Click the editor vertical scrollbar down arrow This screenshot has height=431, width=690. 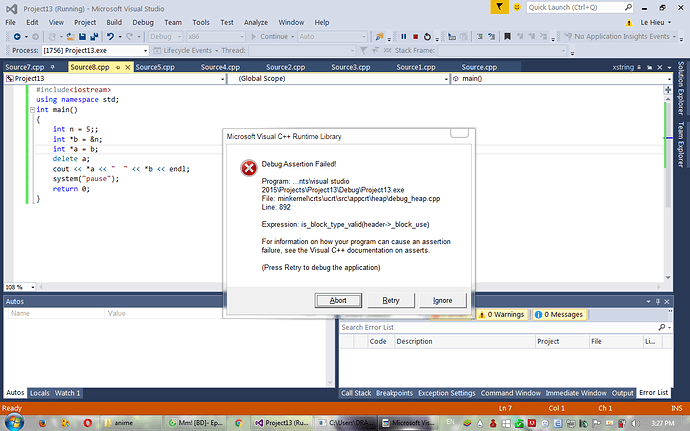click(x=668, y=277)
